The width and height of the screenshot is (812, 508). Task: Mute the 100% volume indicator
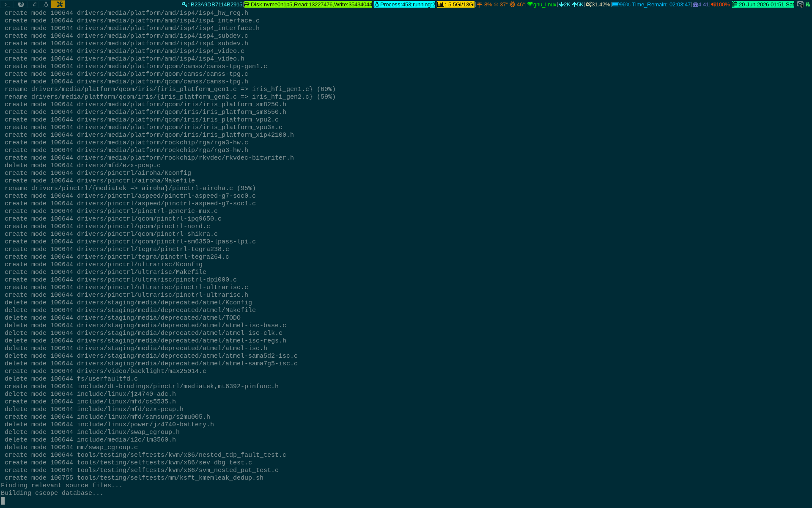coord(720,4)
